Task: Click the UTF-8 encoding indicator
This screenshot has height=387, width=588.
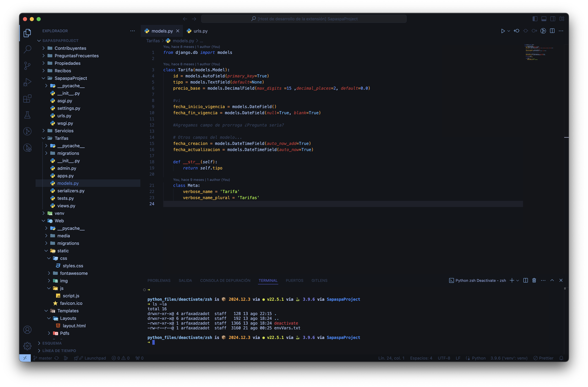Action: [x=444, y=358]
